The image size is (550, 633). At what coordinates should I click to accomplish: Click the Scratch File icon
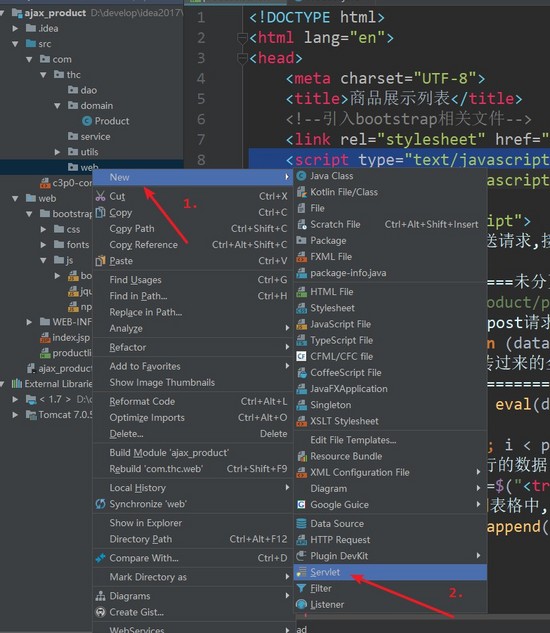[301, 224]
